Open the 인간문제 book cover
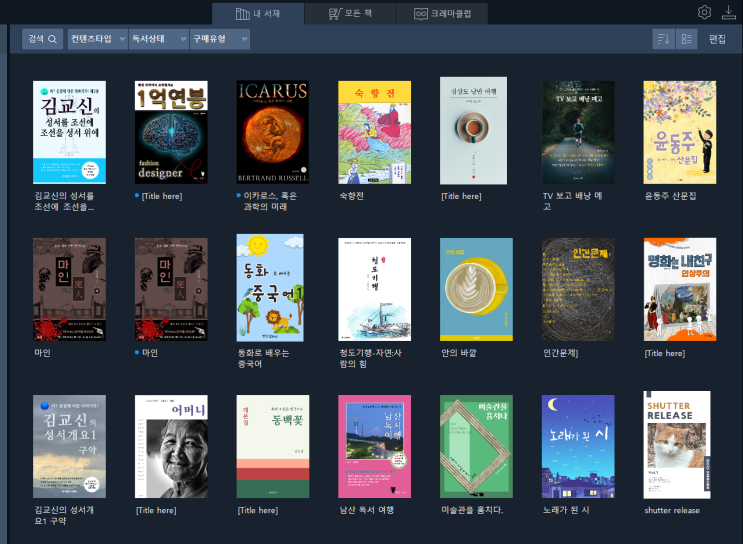743x544 pixels. tap(578, 290)
